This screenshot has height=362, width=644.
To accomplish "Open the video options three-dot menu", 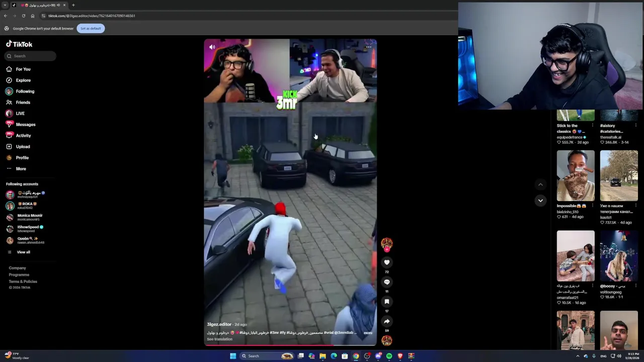I will [368, 47].
